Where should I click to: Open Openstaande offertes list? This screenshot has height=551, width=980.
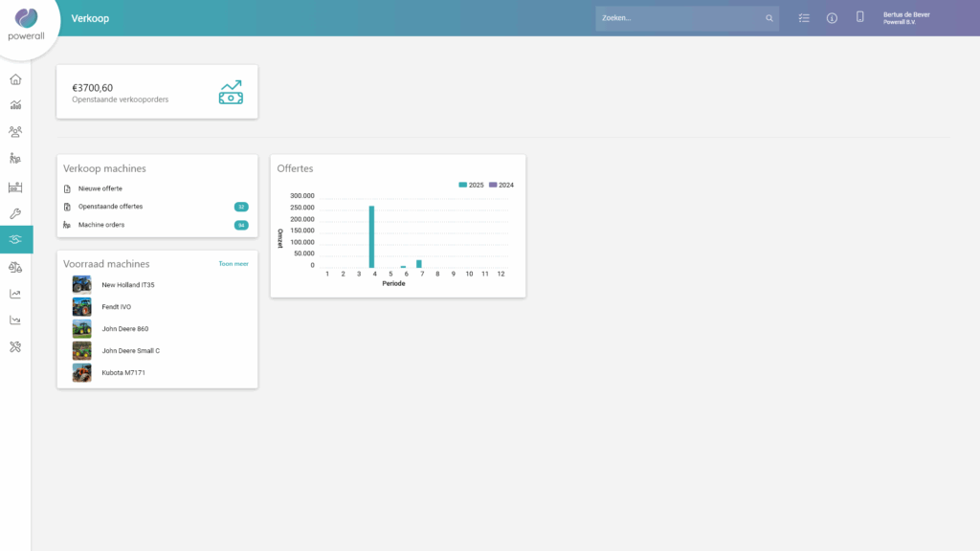[110, 207]
